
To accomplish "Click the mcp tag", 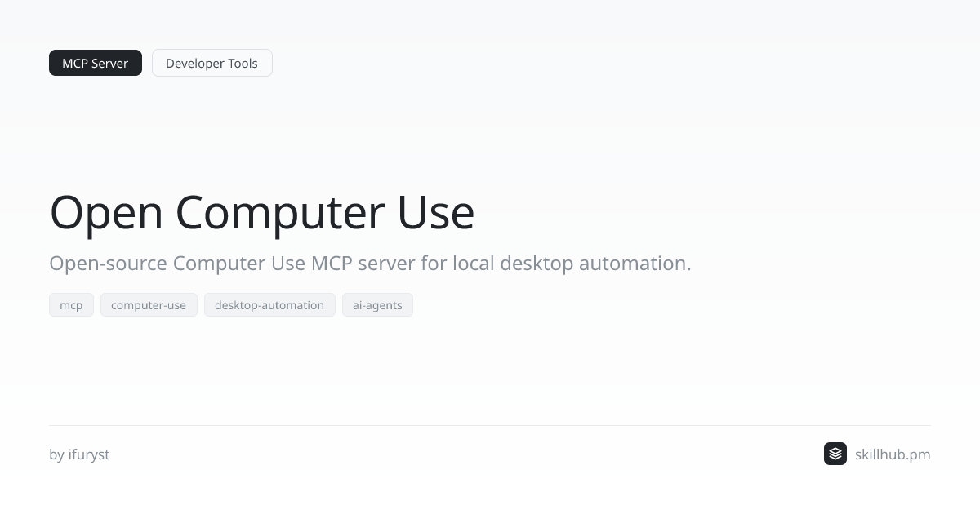I will pyautogui.click(x=71, y=305).
